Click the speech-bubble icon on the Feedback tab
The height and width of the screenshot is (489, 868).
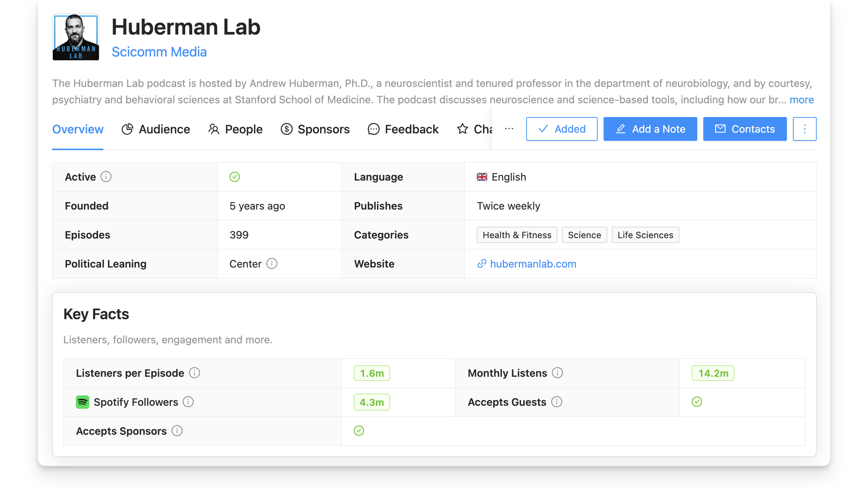[x=373, y=129]
